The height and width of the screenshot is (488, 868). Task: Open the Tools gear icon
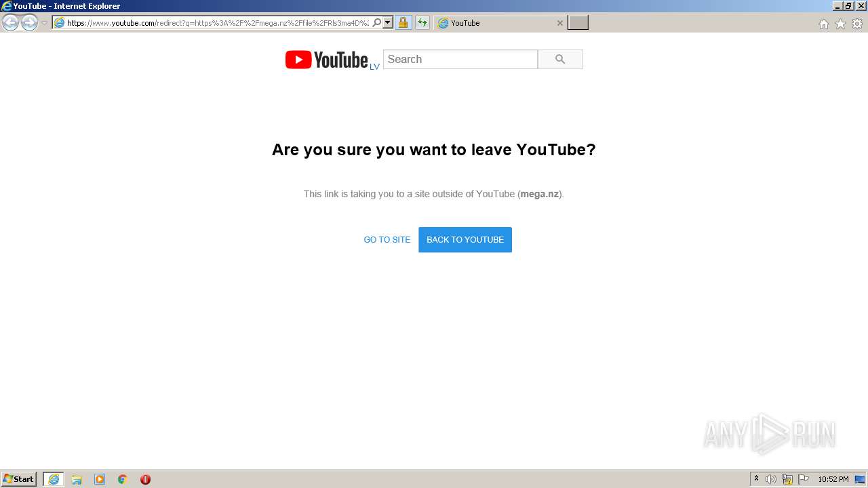click(x=857, y=24)
